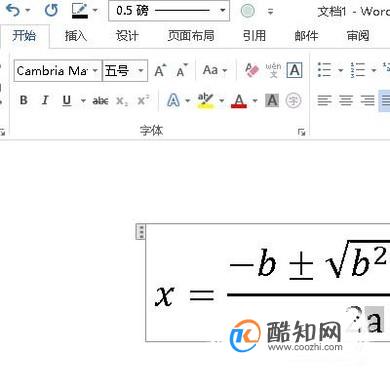Open the red font color dropdown arrow

click(255, 100)
